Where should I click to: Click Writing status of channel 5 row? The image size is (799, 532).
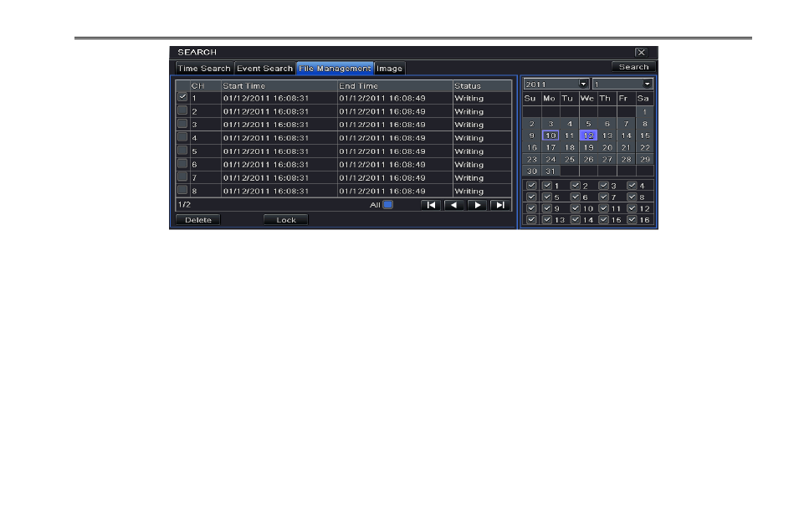click(469, 151)
